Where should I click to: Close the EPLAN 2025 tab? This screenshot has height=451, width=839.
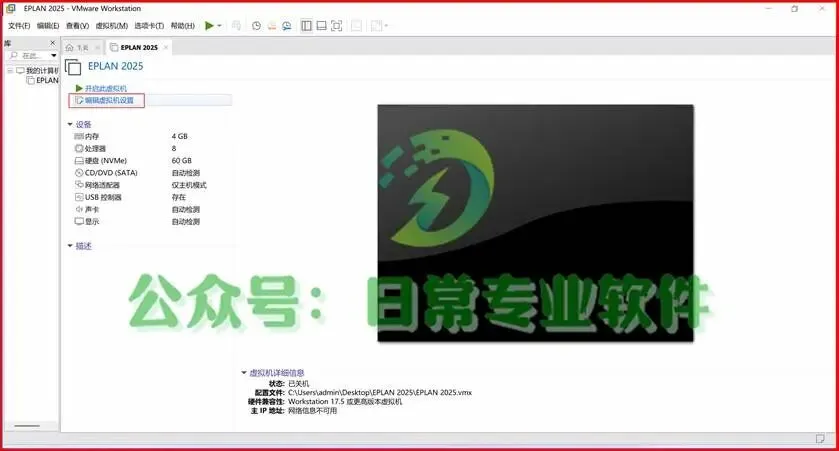click(x=166, y=47)
